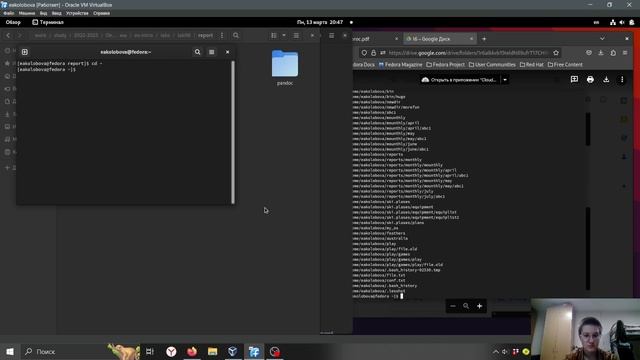
Task: Open VirtualBox Машина menu
Action: [x=27, y=13]
